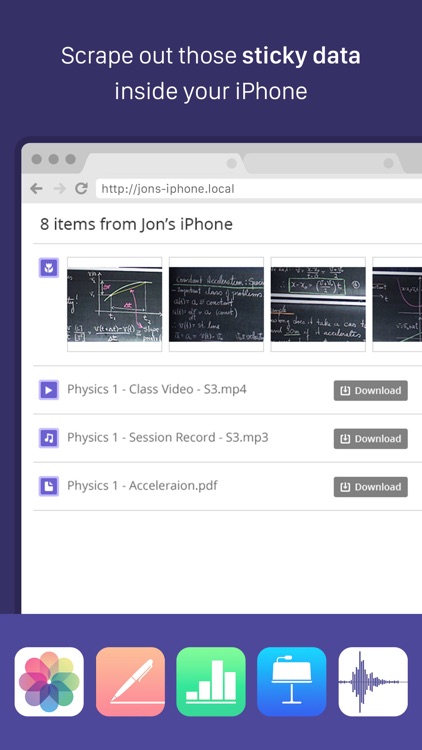Open the Numbers bar chart app icon
422x750 pixels.
click(211, 682)
